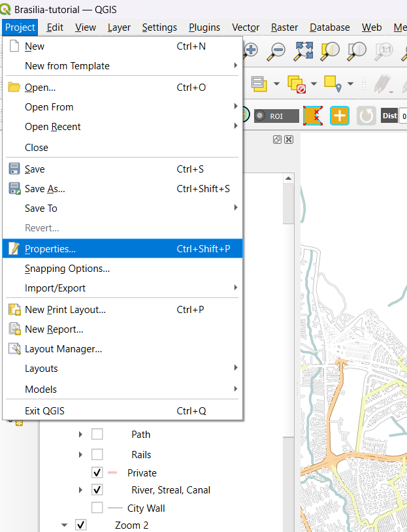Open the Import/Export submenu
407x532 pixels.
(122, 288)
